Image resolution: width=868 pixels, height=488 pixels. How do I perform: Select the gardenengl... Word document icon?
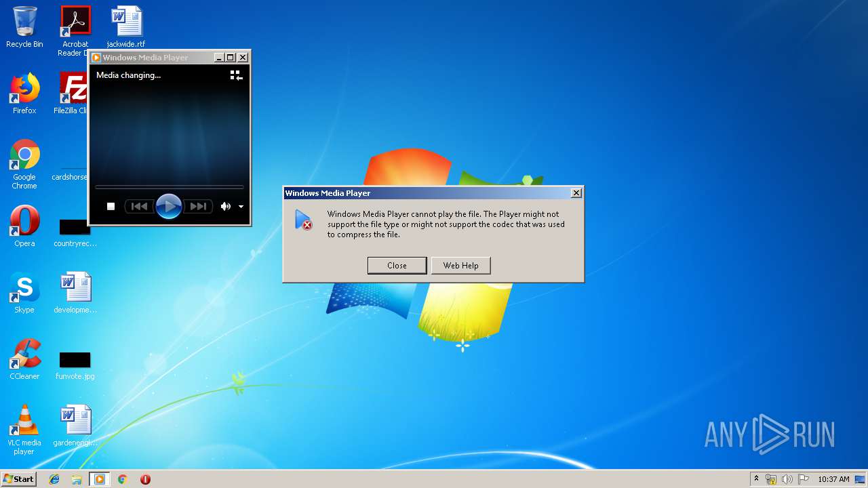(75, 426)
